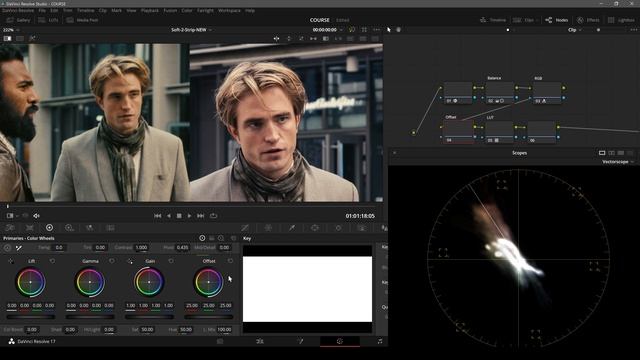Open the viewer options three-dot menu
The height and width of the screenshot is (360, 640).
pos(376,30)
